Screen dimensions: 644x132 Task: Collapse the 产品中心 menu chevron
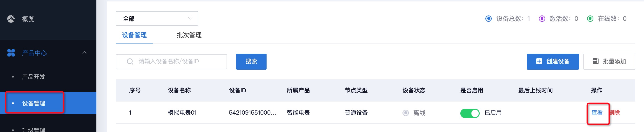[85, 52]
